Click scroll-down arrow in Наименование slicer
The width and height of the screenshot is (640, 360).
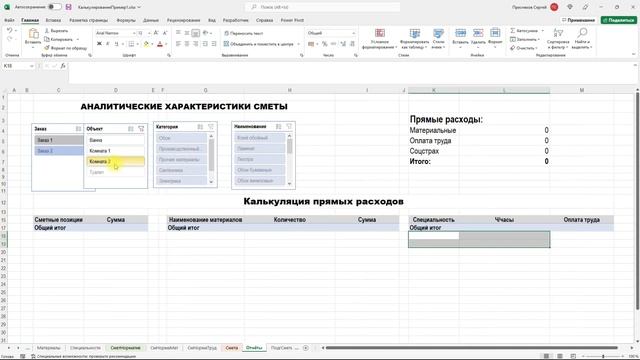click(x=289, y=183)
